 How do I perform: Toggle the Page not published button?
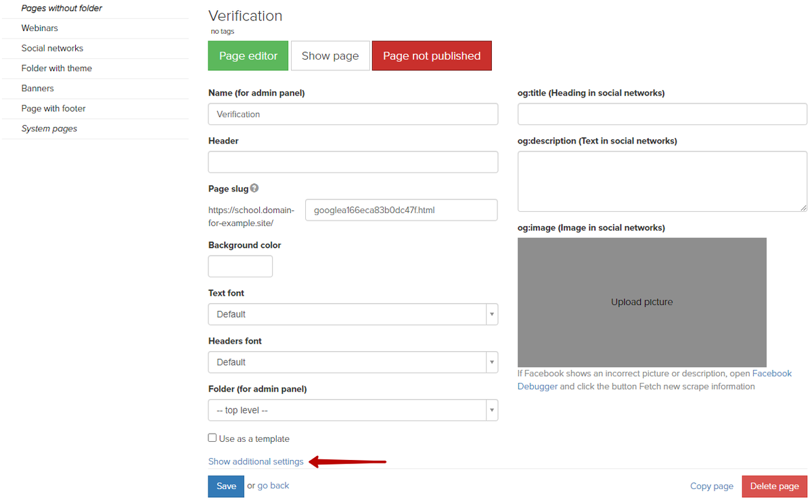(432, 55)
